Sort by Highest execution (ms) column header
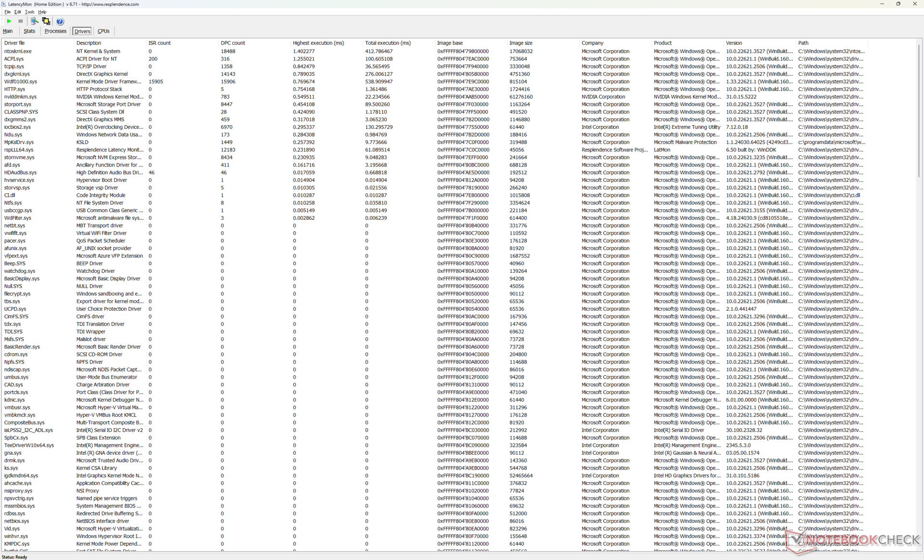 (x=318, y=43)
